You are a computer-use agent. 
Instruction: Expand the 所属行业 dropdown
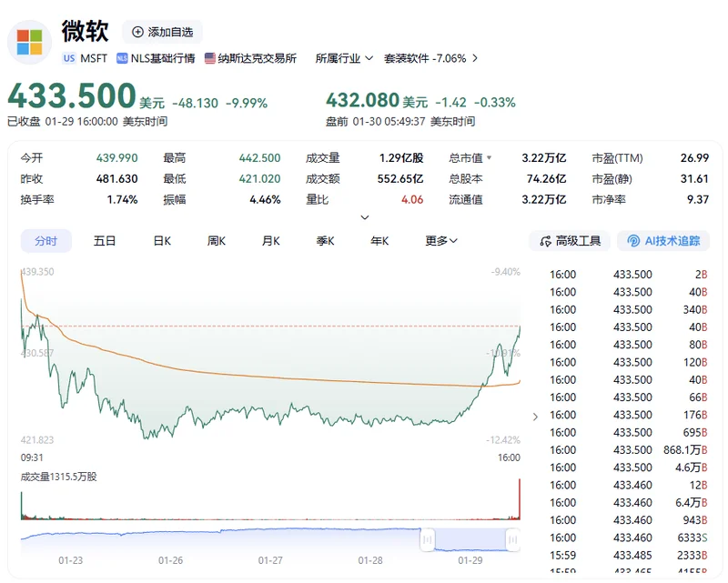click(369, 58)
